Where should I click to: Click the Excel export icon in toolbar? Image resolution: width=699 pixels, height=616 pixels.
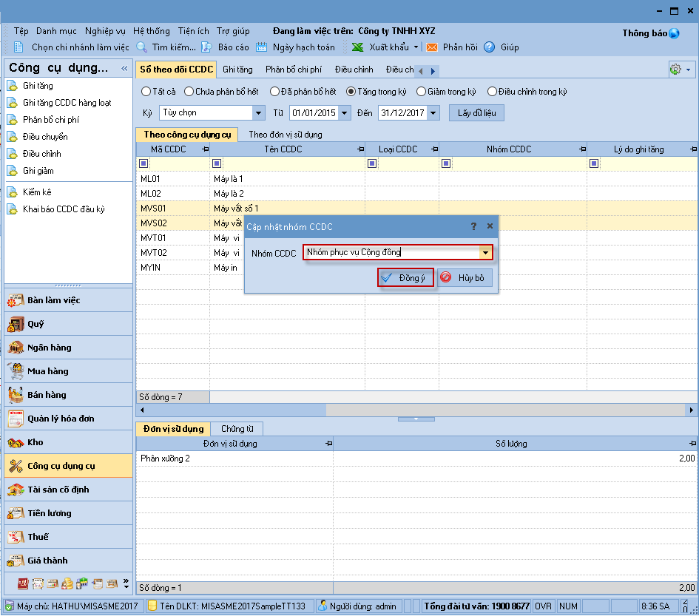358,47
